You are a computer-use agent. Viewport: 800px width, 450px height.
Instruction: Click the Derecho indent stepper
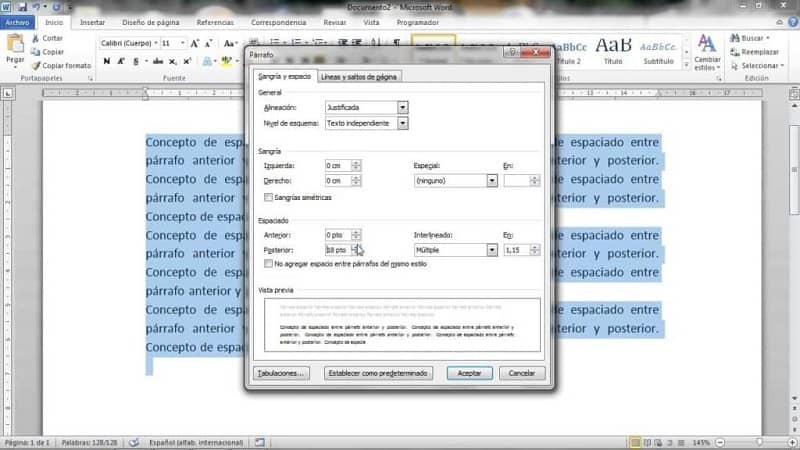tap(356, 181)
